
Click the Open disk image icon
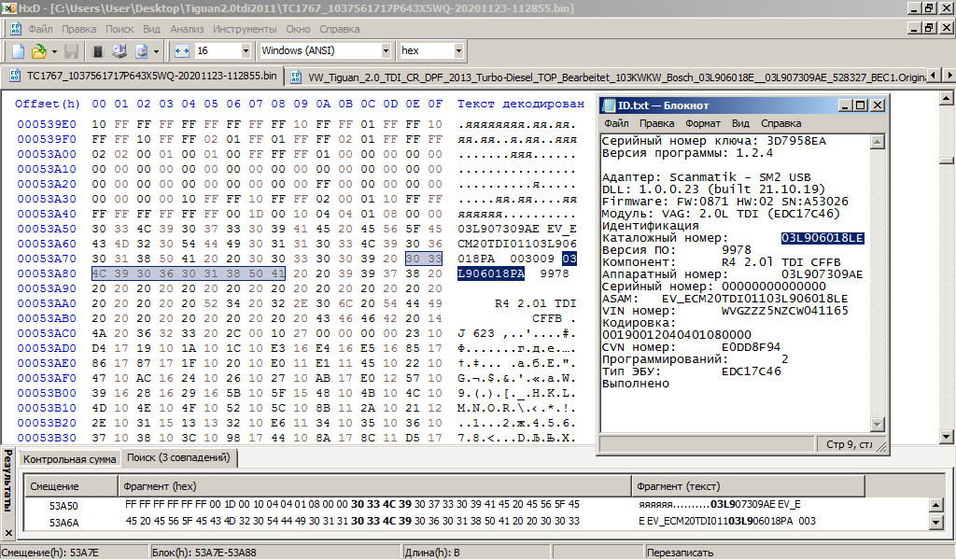[142, 50]
